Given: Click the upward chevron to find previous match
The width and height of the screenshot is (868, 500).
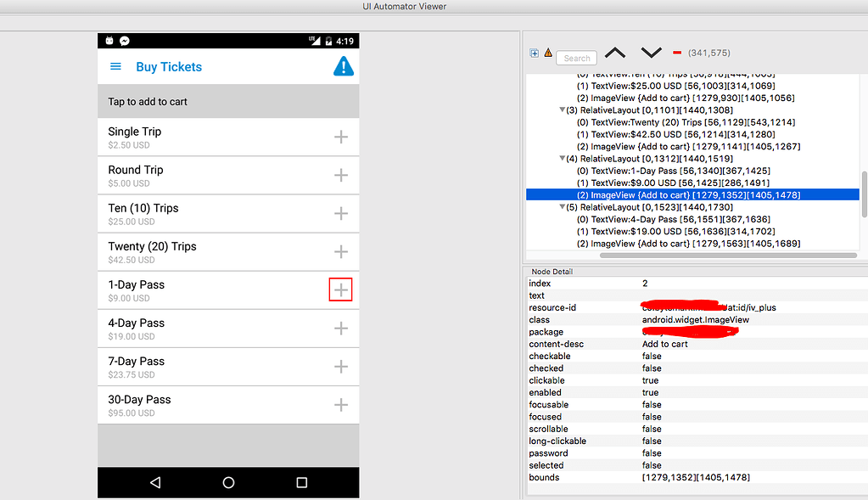Looking at the screenshot, I should click(x=617, y=53).
